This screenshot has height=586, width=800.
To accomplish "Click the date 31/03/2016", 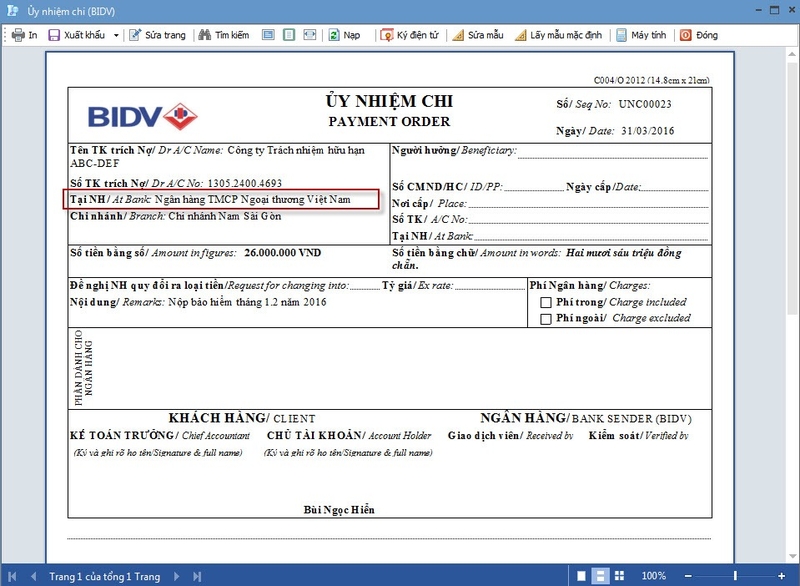I will click(x=647, y=131).
